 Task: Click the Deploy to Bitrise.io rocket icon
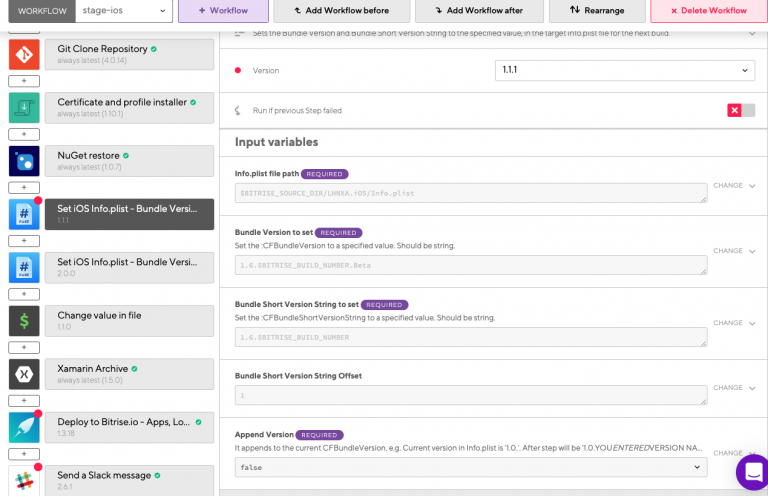pos(24,427)
